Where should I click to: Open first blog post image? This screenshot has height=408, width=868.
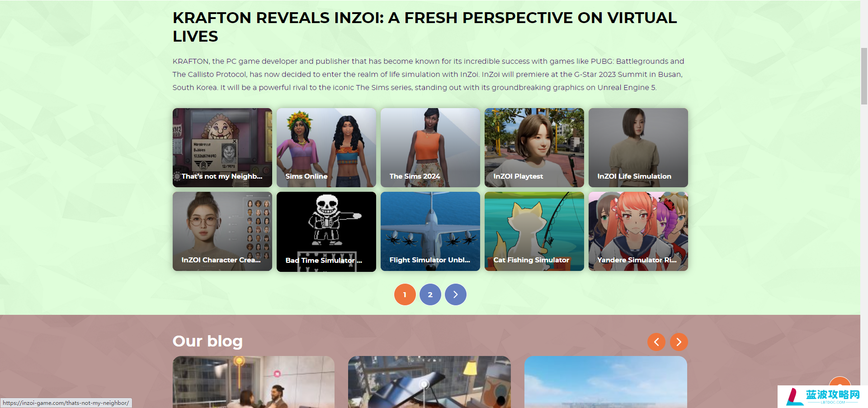(254, 382)
